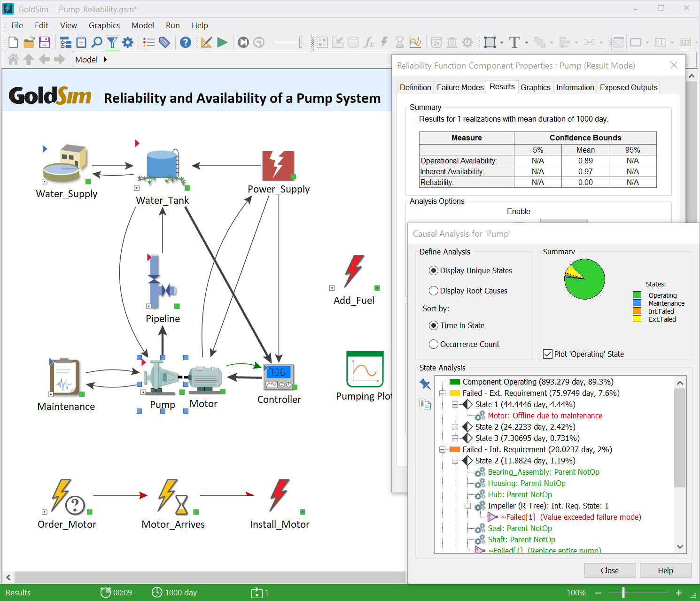This screenshot has height=601, width=700.
Task: Click the Open file folder icon
Action: point(29,42)
